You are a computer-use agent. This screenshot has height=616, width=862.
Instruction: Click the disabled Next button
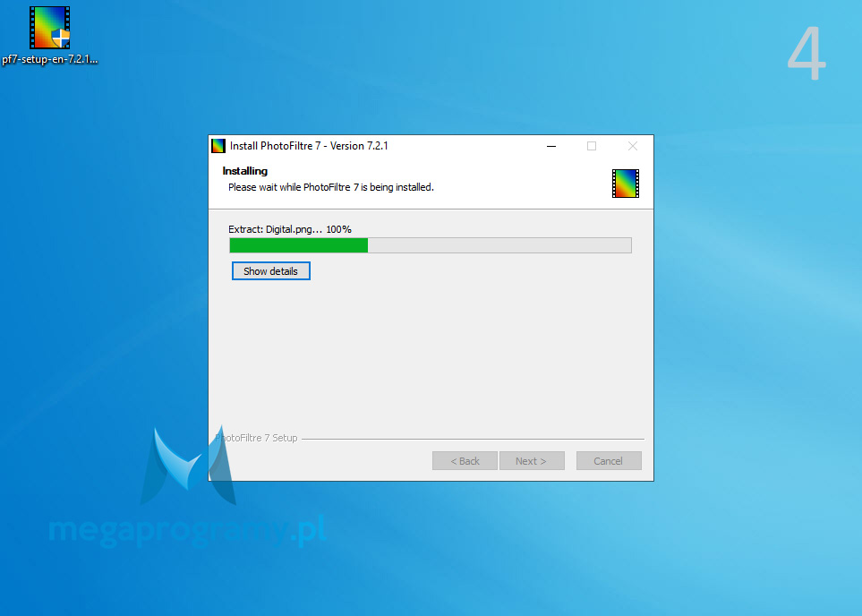tap(532, 461)
